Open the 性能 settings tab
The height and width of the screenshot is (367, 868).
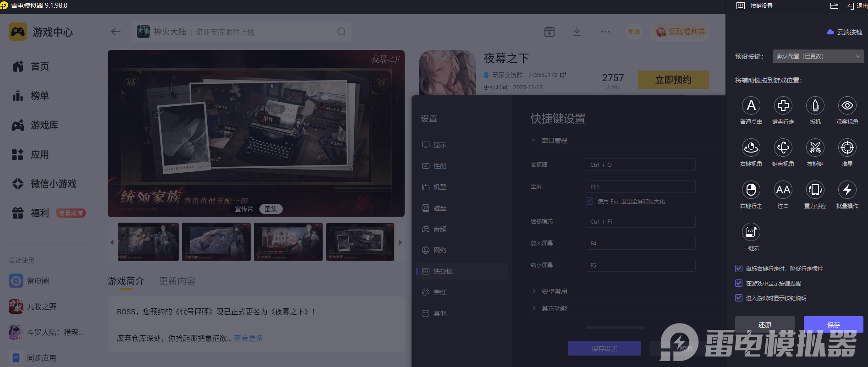point(439,166)
